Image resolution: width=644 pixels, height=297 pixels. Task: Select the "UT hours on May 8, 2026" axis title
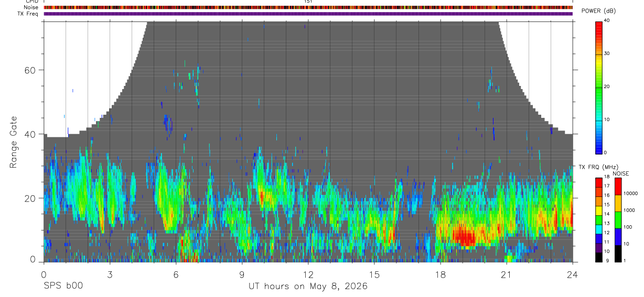(x=308, y=287)
